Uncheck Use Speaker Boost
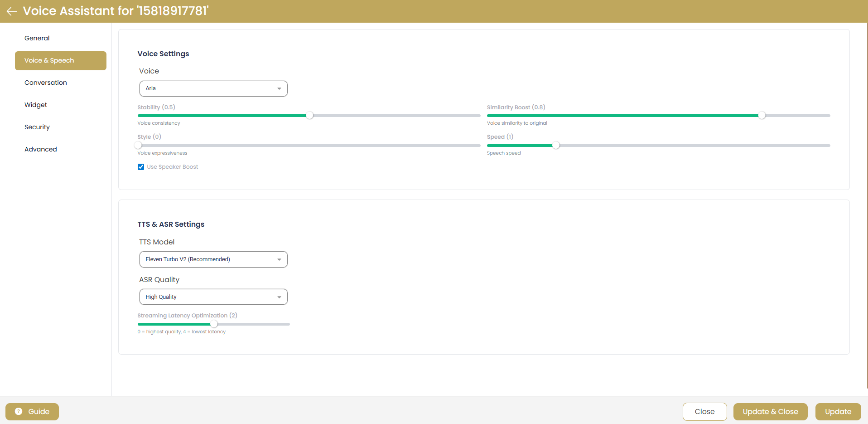This screenshot has height=424, width=868. (140, 167)
